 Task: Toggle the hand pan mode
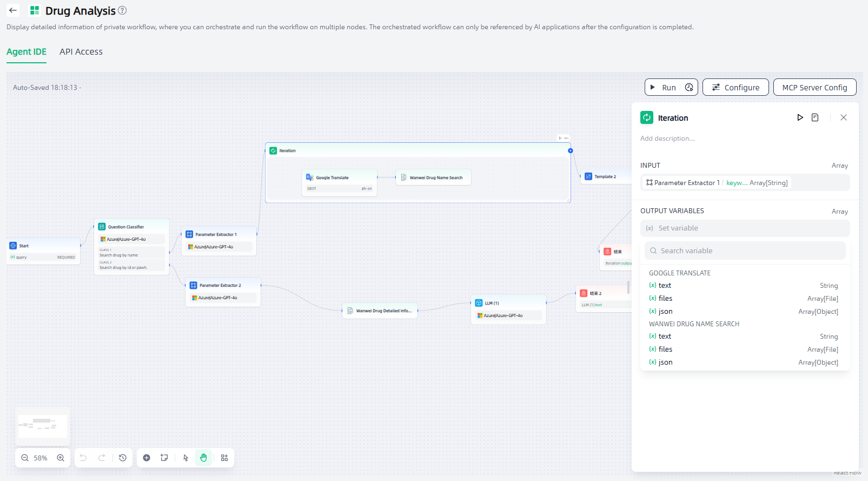point(203,458)
